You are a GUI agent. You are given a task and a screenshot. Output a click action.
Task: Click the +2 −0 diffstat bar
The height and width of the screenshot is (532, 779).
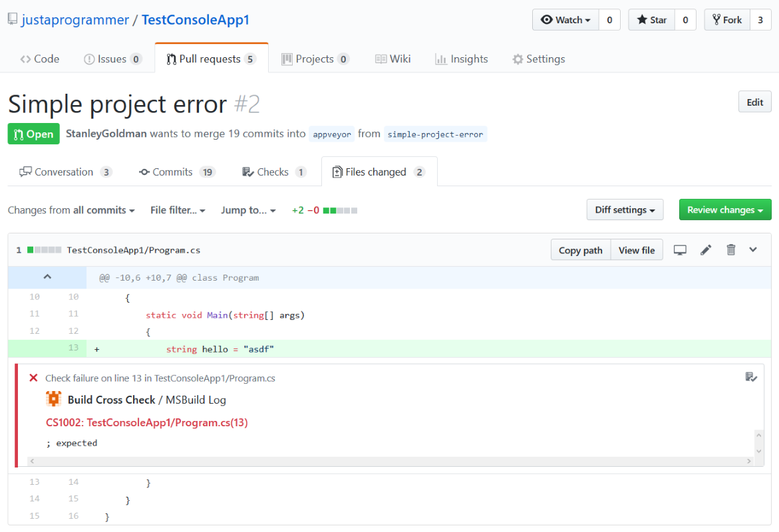325,210
